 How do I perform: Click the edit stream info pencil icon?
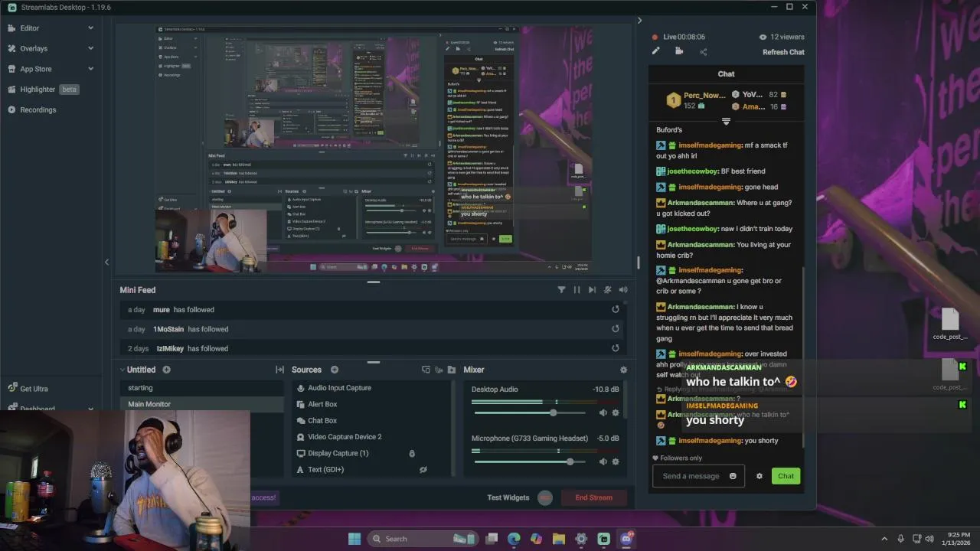pyautogui.click(x=655, y=51)
